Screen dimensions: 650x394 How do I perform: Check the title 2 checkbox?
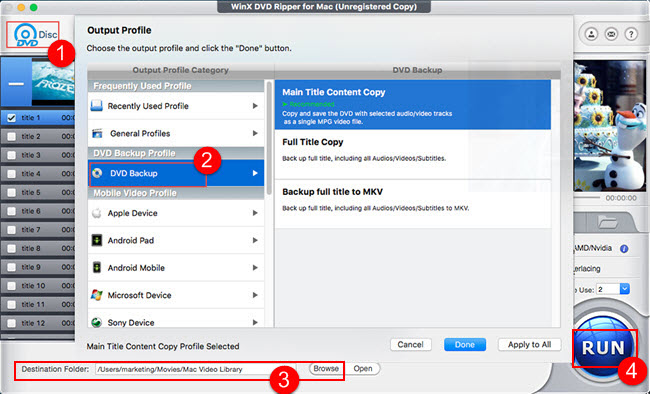tap(12, 136)
